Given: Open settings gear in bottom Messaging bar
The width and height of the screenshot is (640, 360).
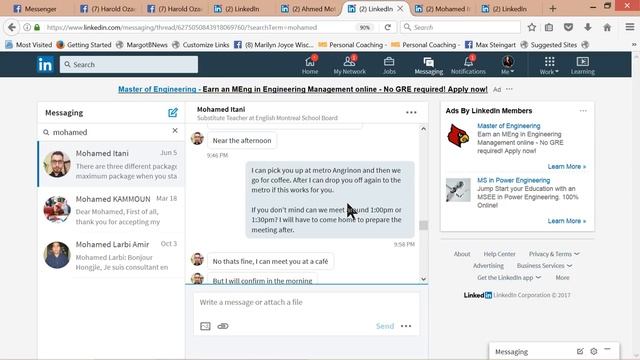Looking at the screenshot, I should click(593, 351).
